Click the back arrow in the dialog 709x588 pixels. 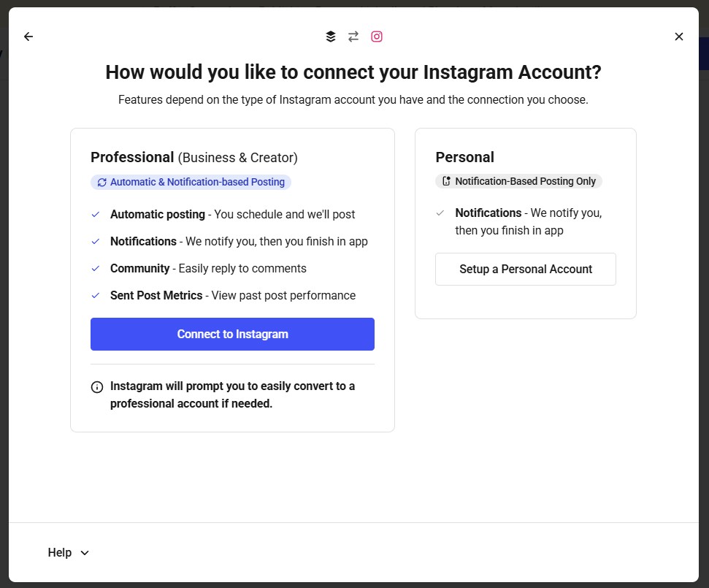28,36
